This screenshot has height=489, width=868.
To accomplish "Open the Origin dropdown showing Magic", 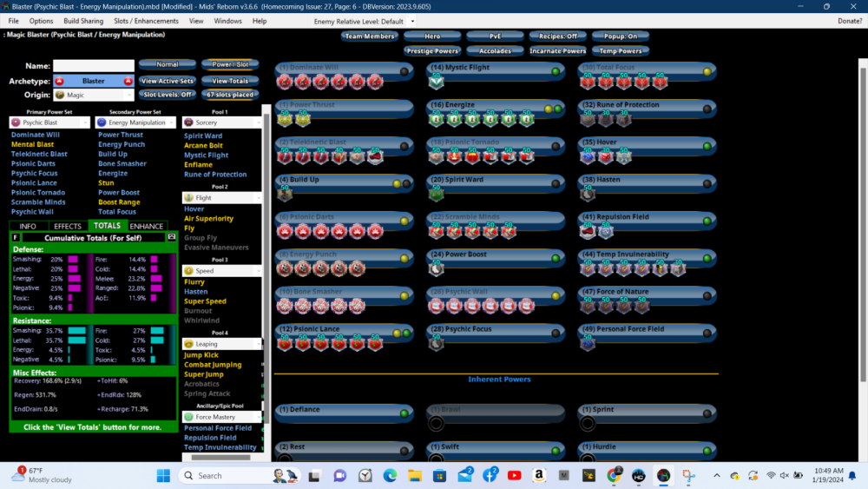I will point(93,95).
